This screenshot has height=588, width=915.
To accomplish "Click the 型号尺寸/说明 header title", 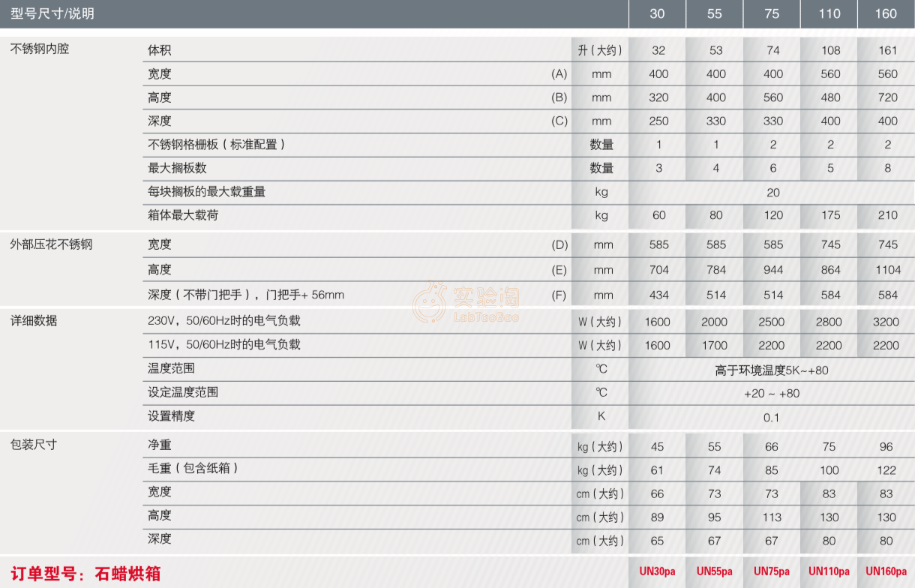I will click(52, 13).
